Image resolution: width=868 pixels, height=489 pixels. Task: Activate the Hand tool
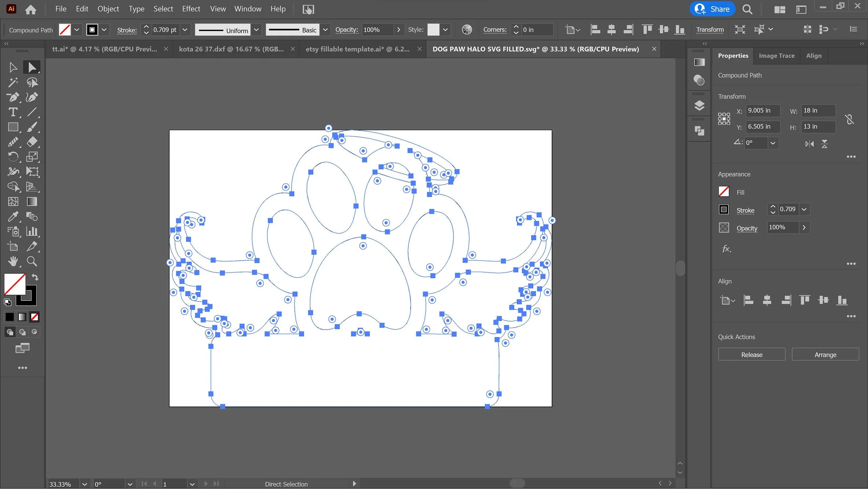[x=13, y=261]
